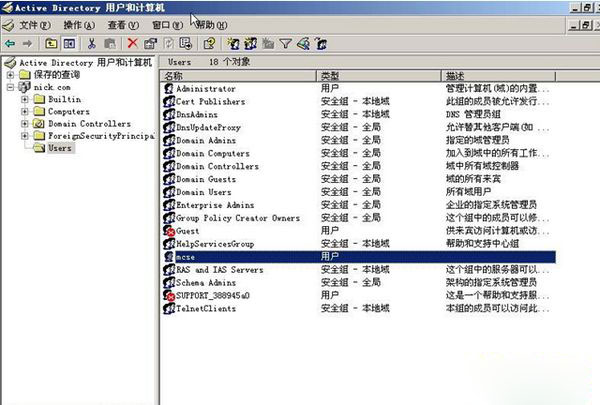Expand the ForeignSecurityPrincipals node
The height and width of the screenshot is (405, 600).
[x=25, y=136]
